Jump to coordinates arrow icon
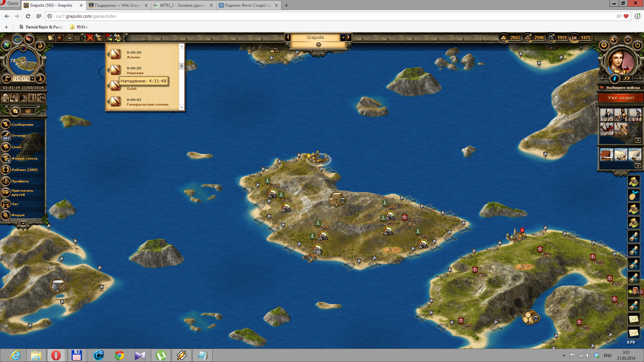 (40, 78)
